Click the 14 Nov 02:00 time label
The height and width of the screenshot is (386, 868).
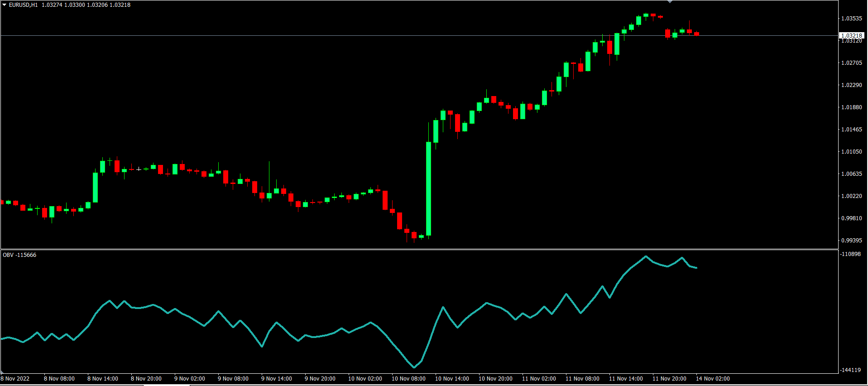[713, 379]
